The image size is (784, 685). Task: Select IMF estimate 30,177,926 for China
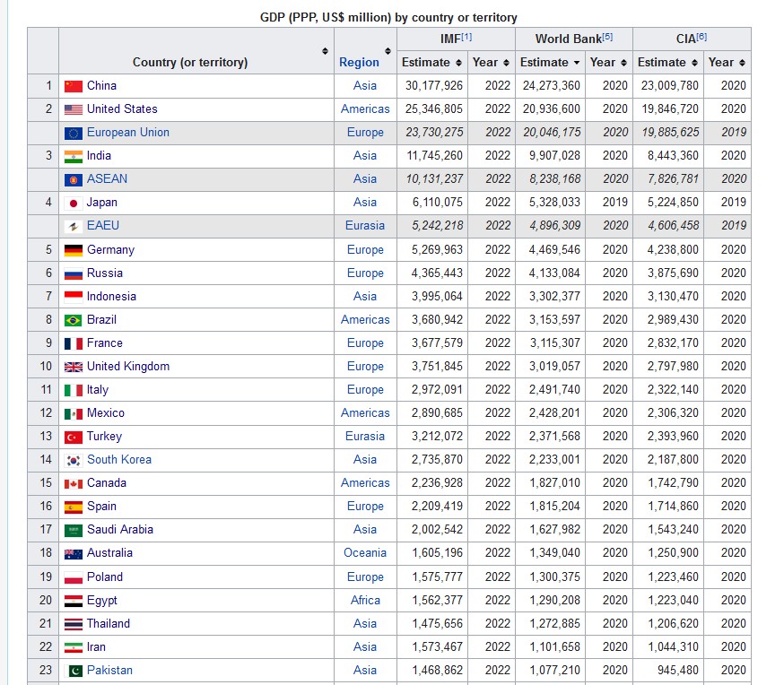coord(434,85)
